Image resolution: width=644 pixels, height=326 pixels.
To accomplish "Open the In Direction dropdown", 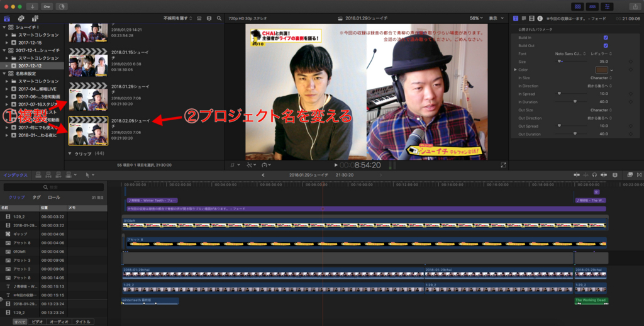I will point(601,86).
